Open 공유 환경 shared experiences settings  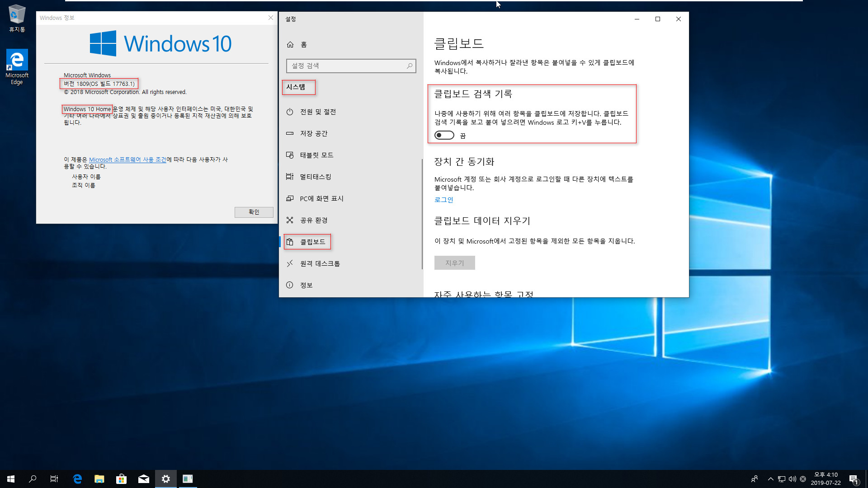pos(350,220)
